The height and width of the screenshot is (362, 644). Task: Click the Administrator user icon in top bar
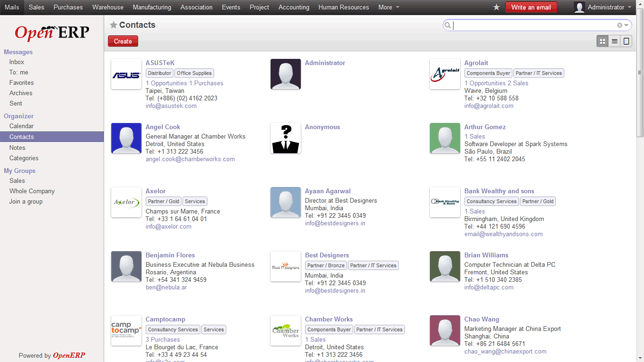click(x=579, y=7)
